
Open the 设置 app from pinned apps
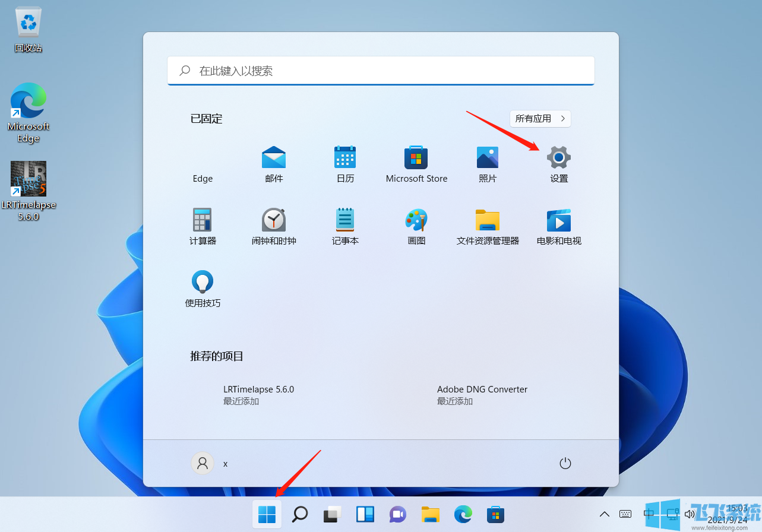click(x=558, y=164)
